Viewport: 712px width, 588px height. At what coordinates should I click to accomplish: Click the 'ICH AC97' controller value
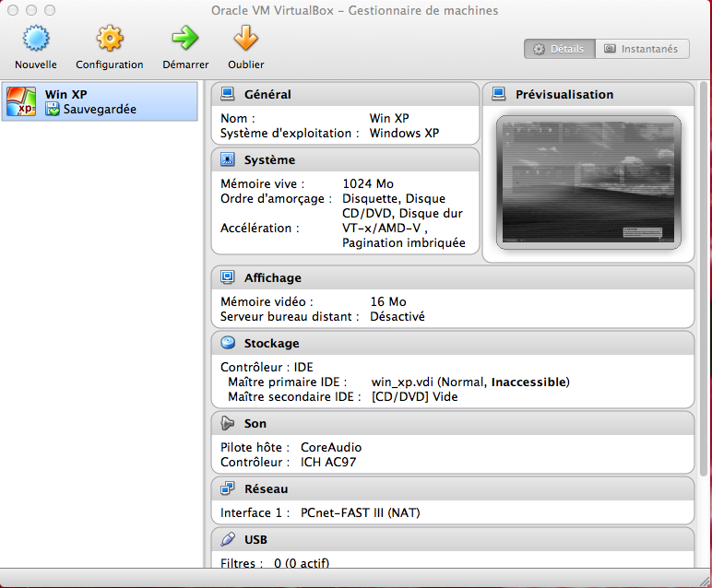(x=328, y=462)
